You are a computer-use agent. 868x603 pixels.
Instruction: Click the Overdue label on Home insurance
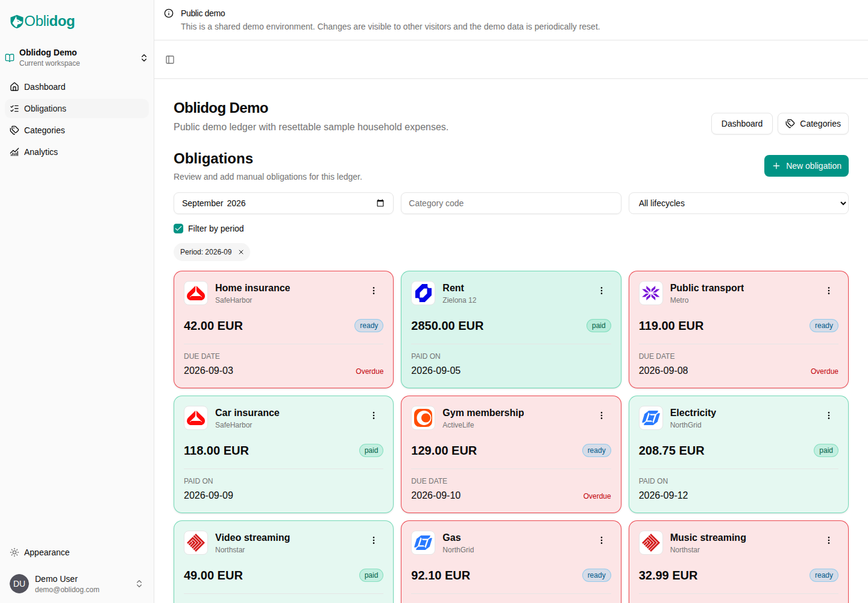370,371
